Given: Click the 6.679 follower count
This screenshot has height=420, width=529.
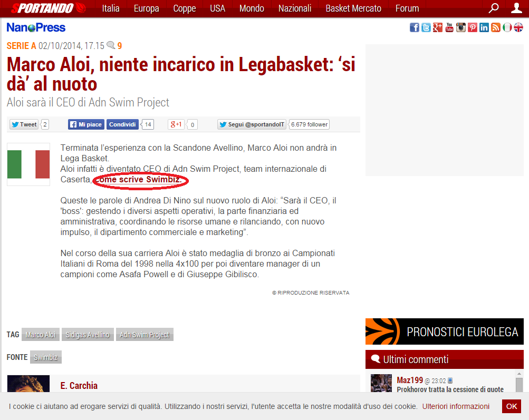Looking at the screenshot, I should (309, 124).
